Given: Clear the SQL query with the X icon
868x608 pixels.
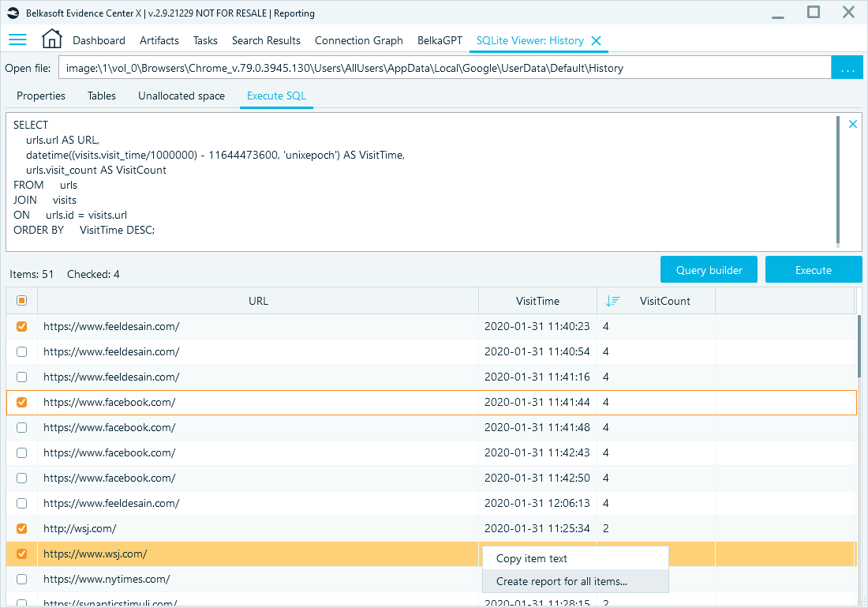Looking at the screenshot, I should pos(852,124).
